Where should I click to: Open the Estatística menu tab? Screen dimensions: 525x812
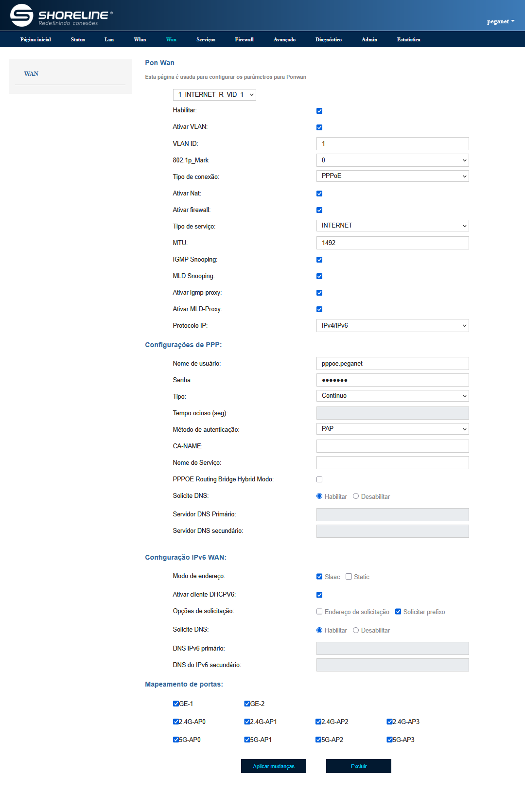[x=408, y=40]
